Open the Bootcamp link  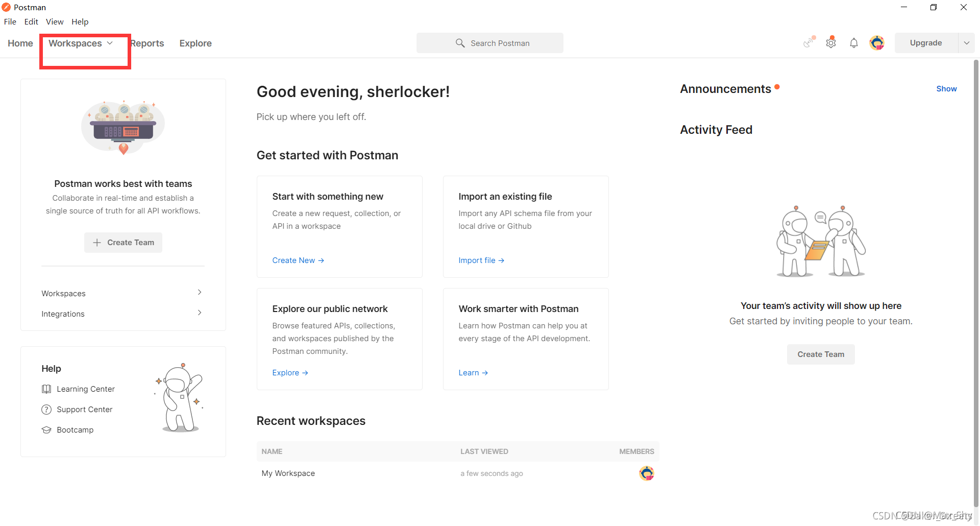point(75,430)
